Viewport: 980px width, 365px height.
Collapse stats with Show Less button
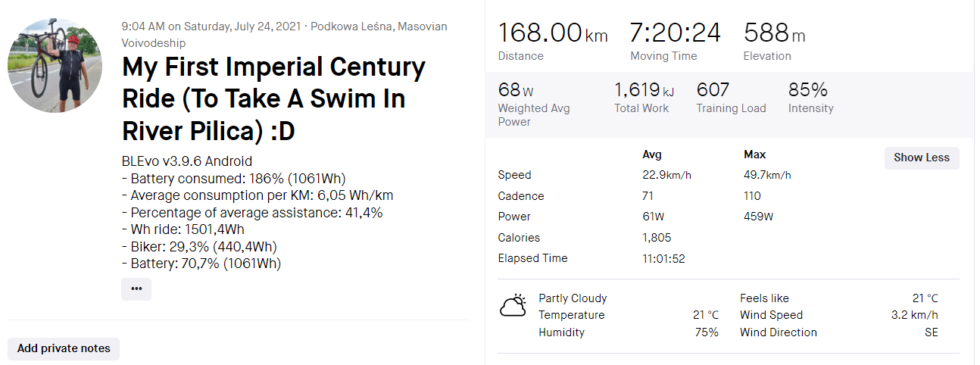coord(921,158)
